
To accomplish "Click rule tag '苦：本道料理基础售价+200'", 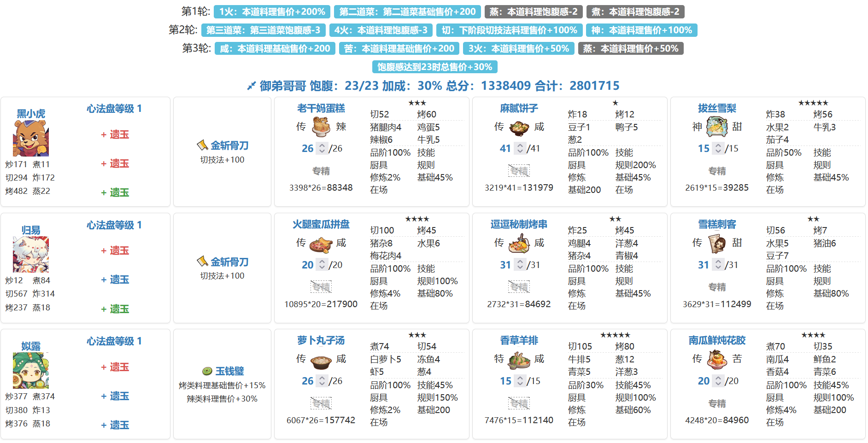I will (x=399, y=48).
